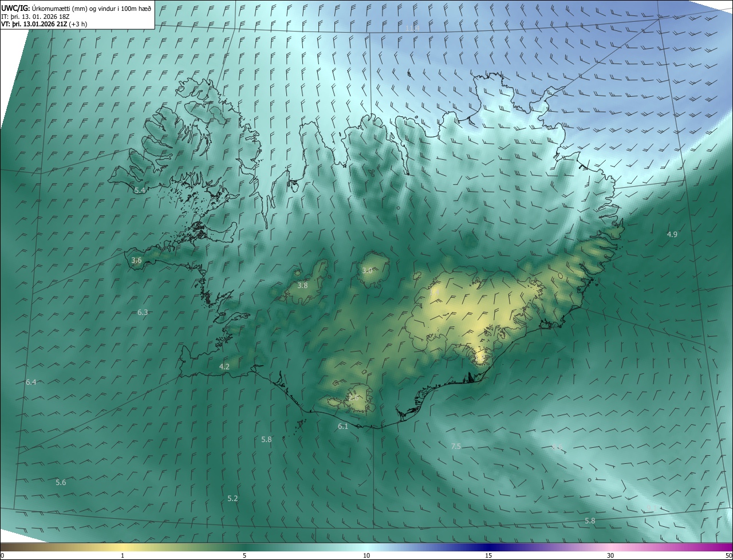Click the 7.5 value label southeast of Iceland
This screenshot has height=560, width=733.
[x=456, y=446]
